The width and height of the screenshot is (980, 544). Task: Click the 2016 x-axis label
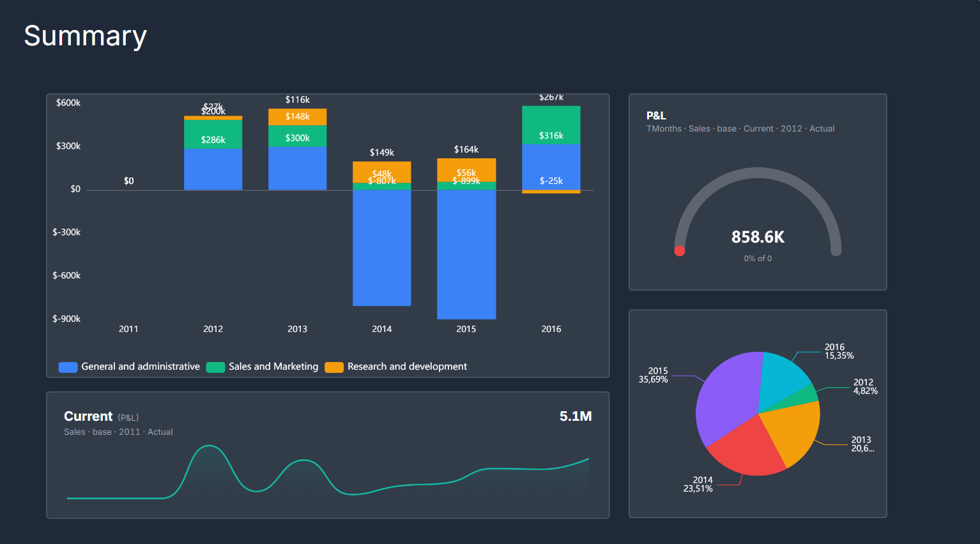tap(551, 329)
